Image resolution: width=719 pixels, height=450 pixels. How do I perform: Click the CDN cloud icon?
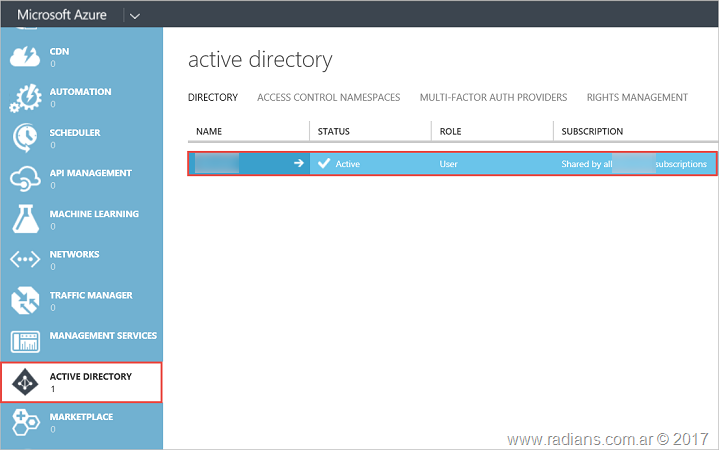pyautogui.click(x=24, y=56)
